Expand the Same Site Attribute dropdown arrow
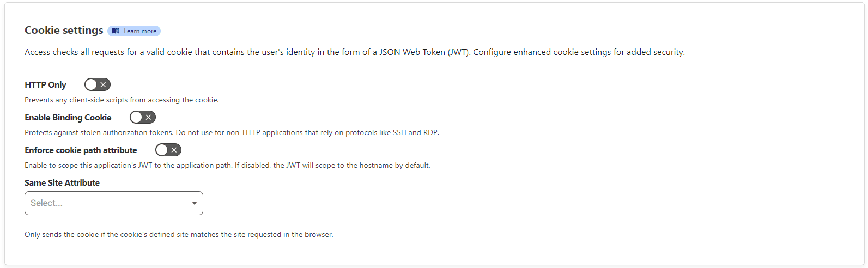Screen dimensions: 868x268 click(x=195, y=203)
